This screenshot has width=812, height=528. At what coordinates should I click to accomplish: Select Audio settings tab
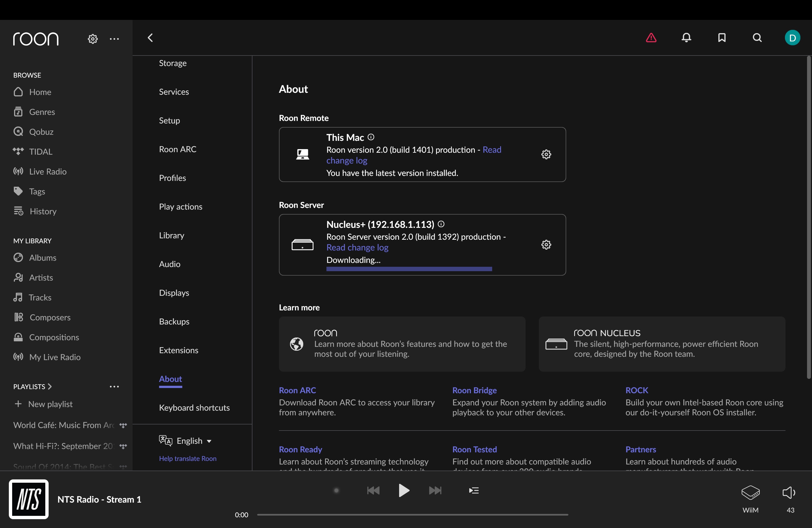tap(170, 264)
